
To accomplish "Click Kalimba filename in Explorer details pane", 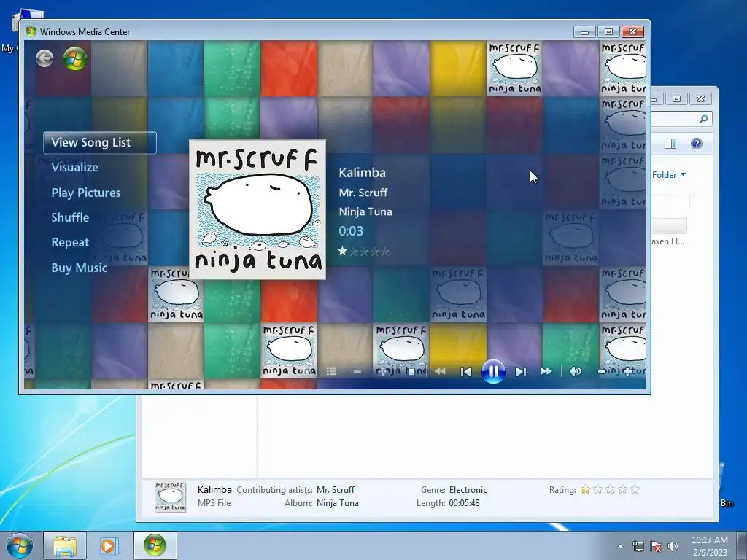I will click(214, 489).
